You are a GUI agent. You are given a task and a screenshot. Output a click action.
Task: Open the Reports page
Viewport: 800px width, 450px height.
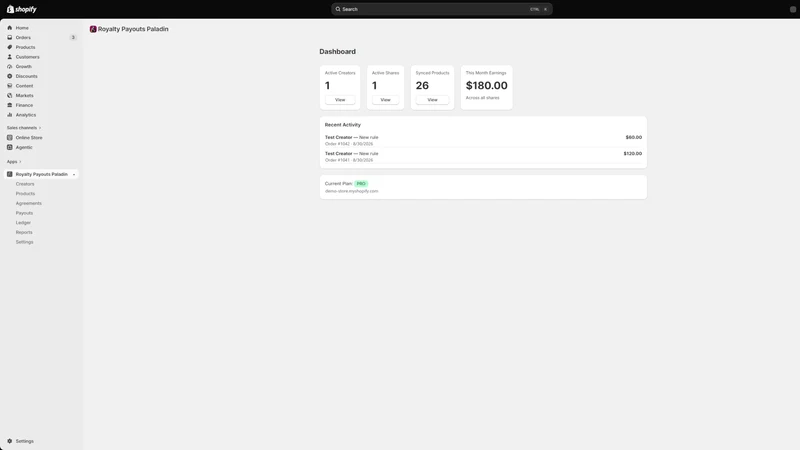click(24, 233)
